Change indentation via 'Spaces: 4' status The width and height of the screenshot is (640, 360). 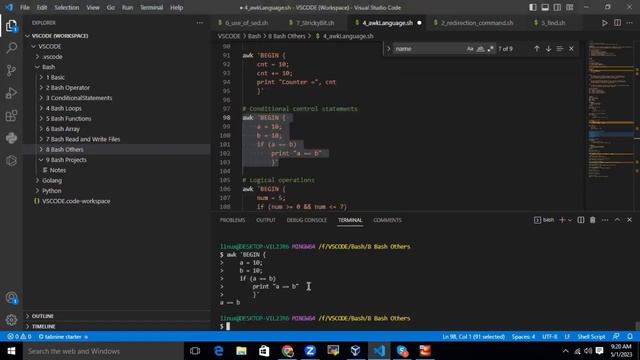click(x=523, y=337)
